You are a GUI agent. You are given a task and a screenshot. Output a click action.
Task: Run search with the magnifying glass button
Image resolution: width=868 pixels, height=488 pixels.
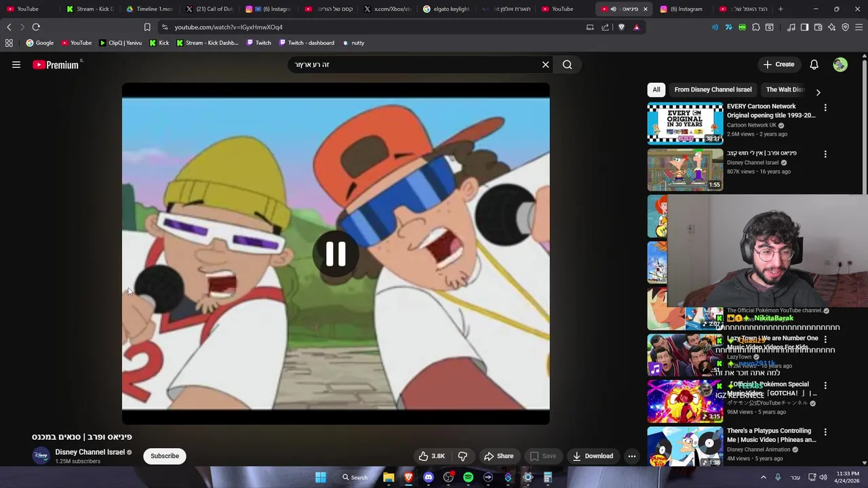pos(568,64)
